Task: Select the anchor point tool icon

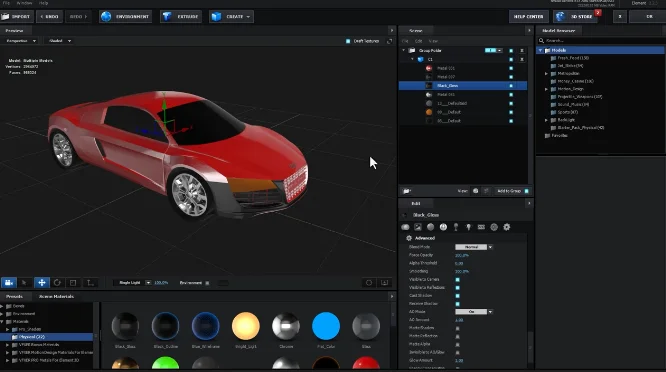Action: pyautogui.click(x=90, y=283)
